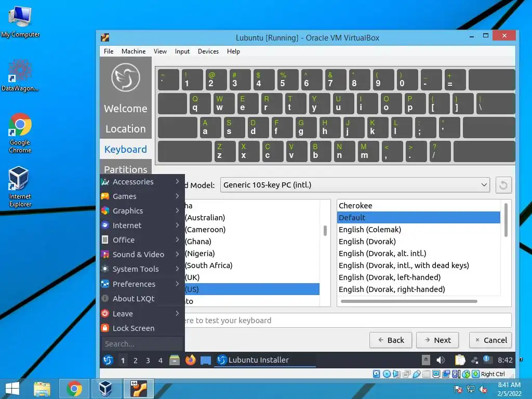Select About LXQt menu entry
Image resolution: width=532 pixels, height=399 pixels.
tap(142, 299)
